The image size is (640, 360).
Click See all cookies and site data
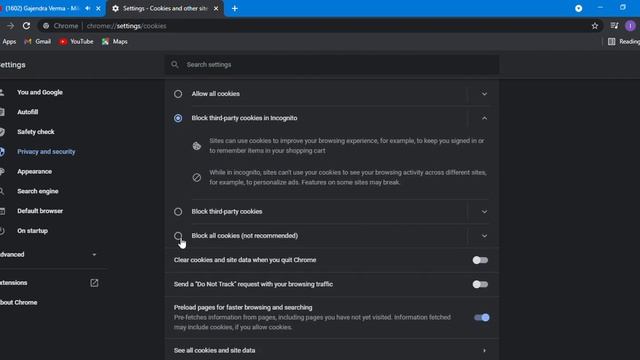tap(332, 350)
